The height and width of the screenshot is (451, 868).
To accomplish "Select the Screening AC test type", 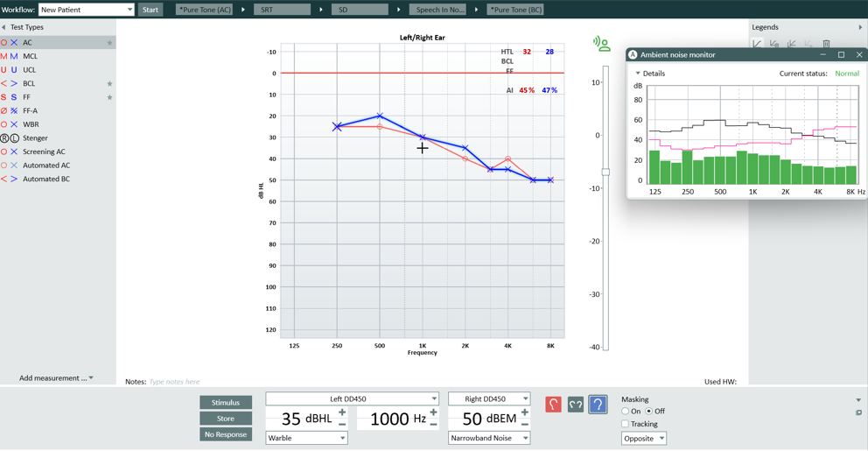I will click(58, 152).
